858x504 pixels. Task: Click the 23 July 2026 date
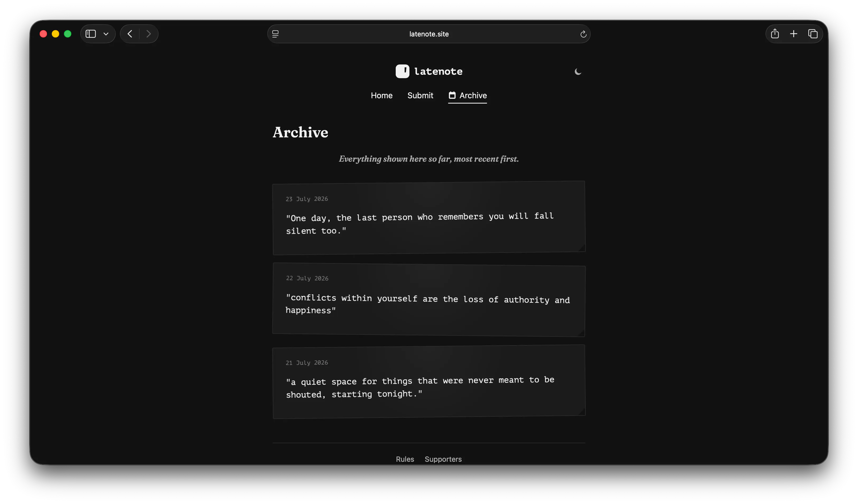coord(307,199)
